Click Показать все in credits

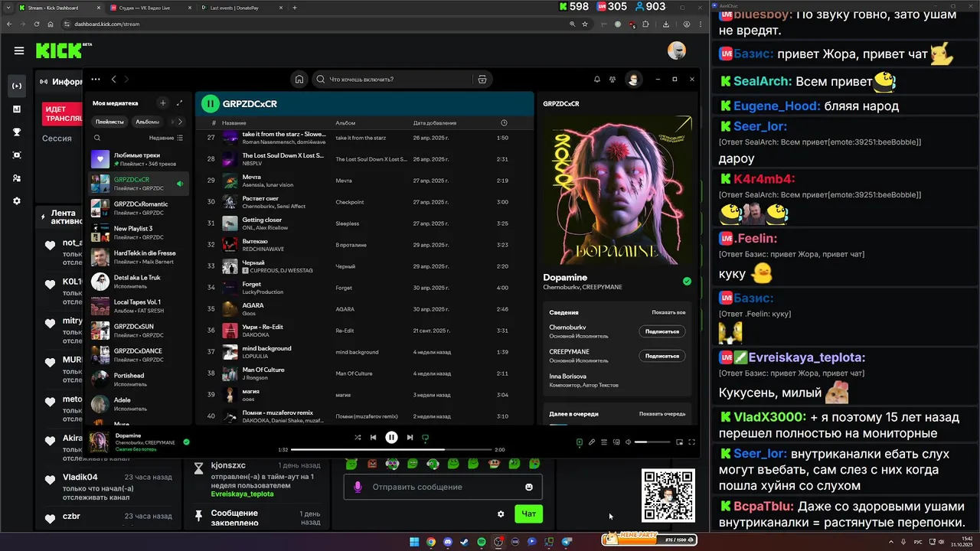[668, 312]
